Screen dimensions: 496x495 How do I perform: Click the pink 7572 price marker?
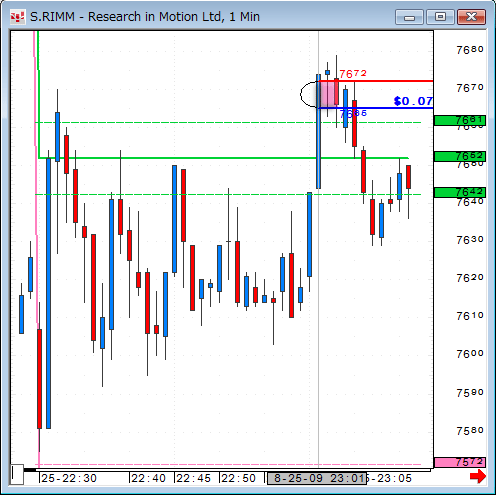pyautogui.click(x=460, y=462)
